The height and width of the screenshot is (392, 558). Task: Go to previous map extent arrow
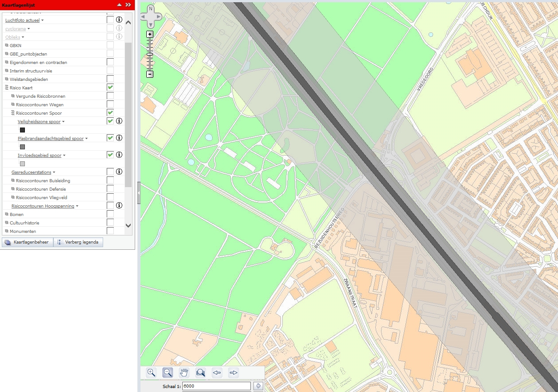coord(217,372)
